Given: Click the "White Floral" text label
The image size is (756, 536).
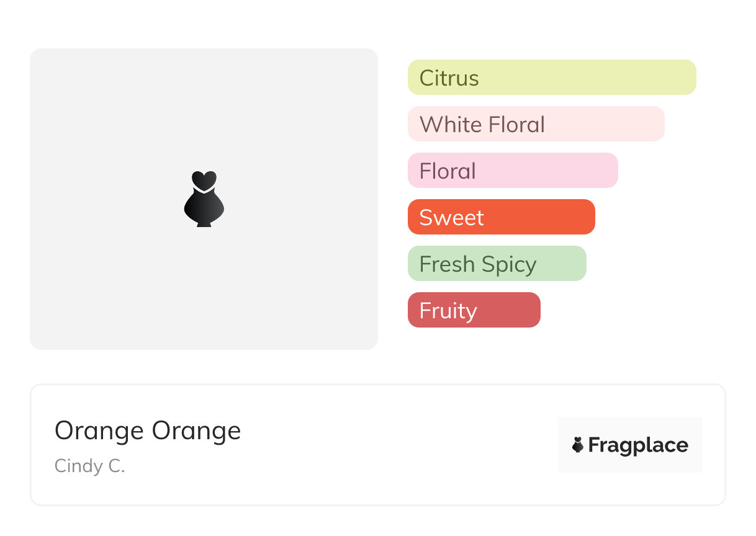Looking at the screenshot, I should 482,125.
